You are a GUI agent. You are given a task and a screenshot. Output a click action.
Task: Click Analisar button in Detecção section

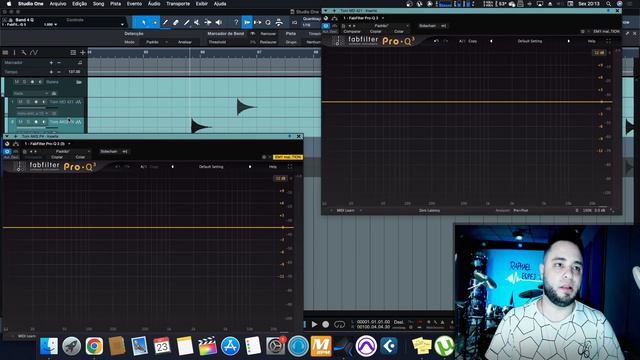185,42
